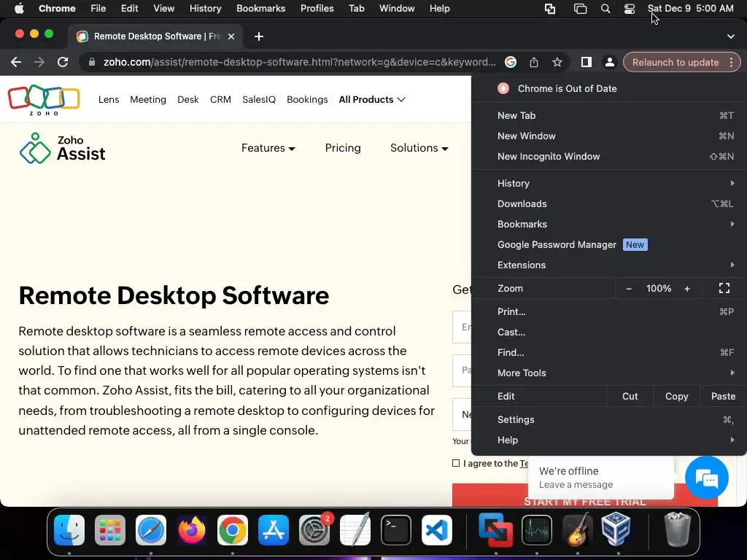Viewport: 747px width, 560px height.
Task: Open Finder from the Dock
Action: [x=69, y=530]
